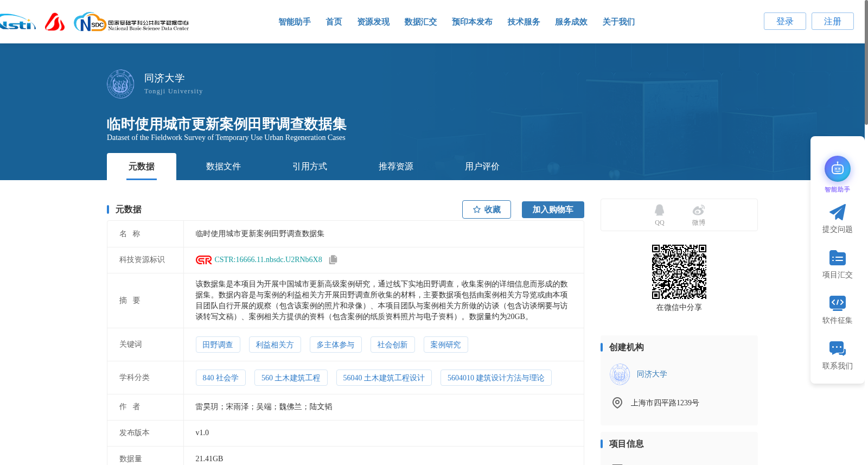Open 资源发现 navigation item
This screenshot has height=465, width=868.
point(373,22)
